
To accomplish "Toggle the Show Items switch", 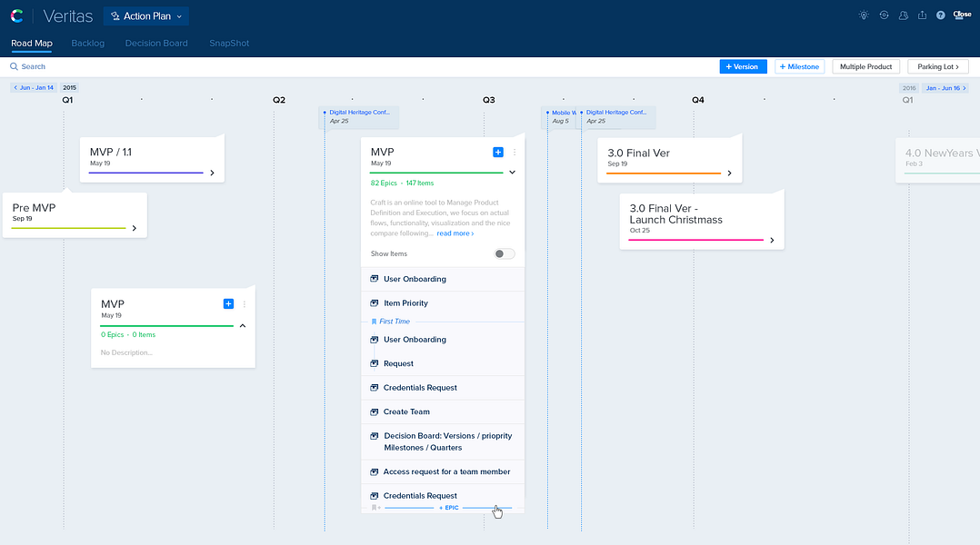I will (x=505, y=253).
